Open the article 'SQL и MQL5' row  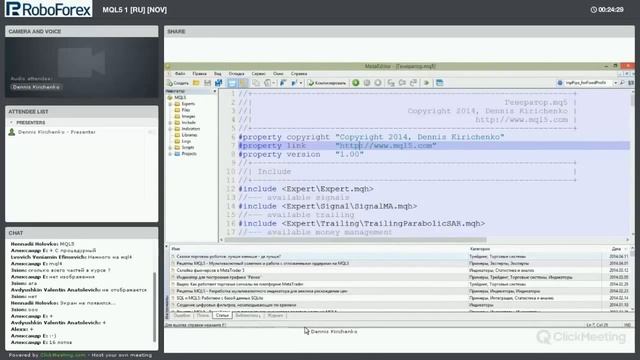pos(400,298)
